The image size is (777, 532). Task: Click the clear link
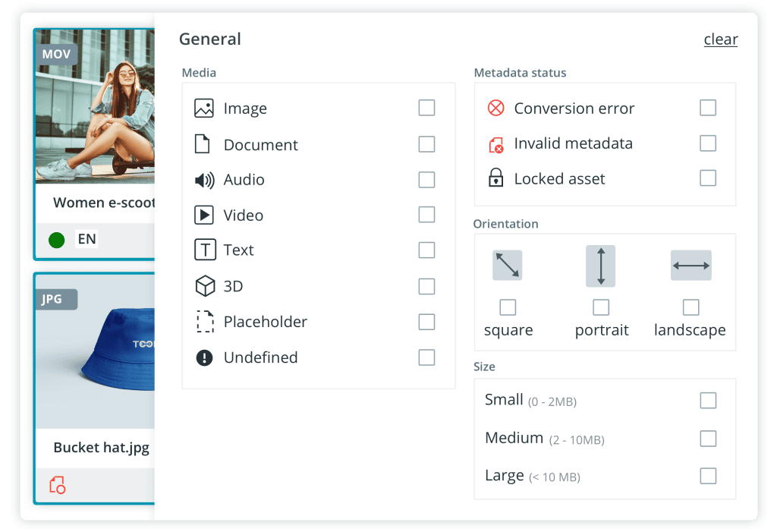click(720, 39)
